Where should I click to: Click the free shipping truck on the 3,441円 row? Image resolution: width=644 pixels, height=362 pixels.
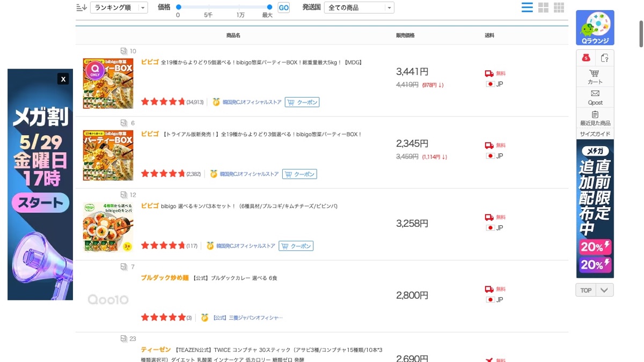489,73
